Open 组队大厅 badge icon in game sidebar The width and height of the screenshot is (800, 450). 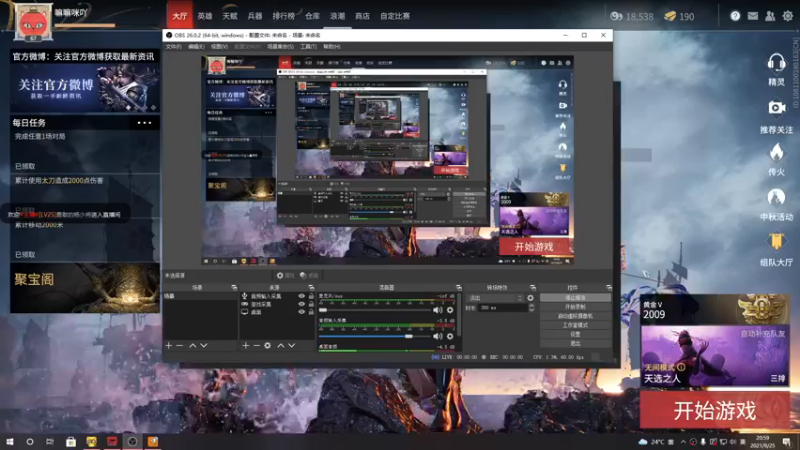click(x=776, y=242)
